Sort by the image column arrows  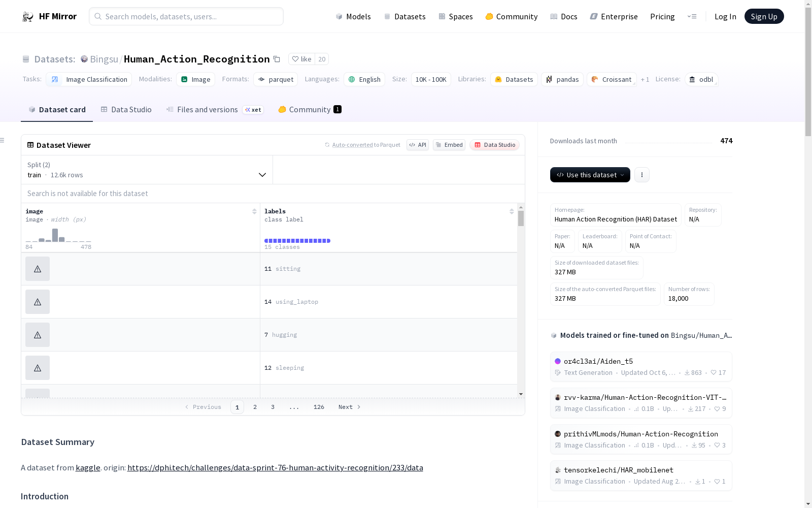coord(254,211)
